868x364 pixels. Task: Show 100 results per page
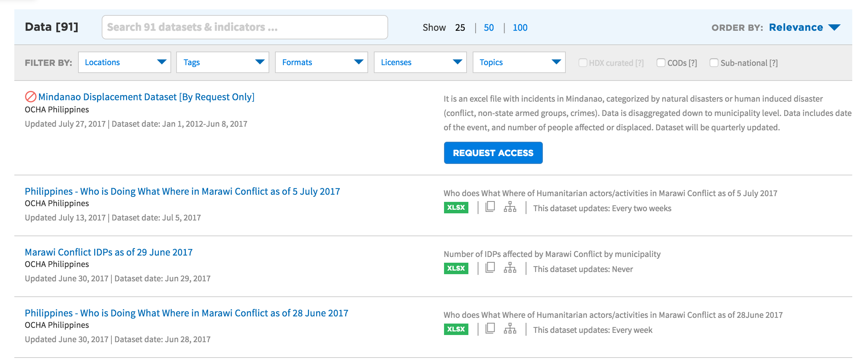520,28
